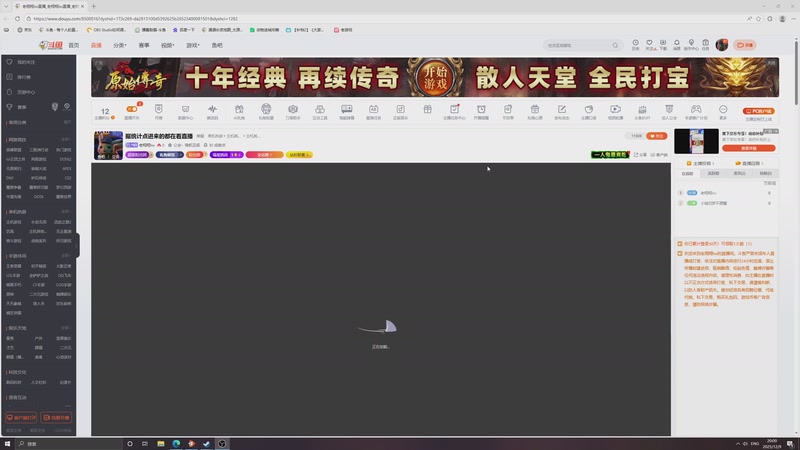Viewport: 800px width, 450px height.
Task: Open 鱼吧 in top navigation
Action: [217, 45]
